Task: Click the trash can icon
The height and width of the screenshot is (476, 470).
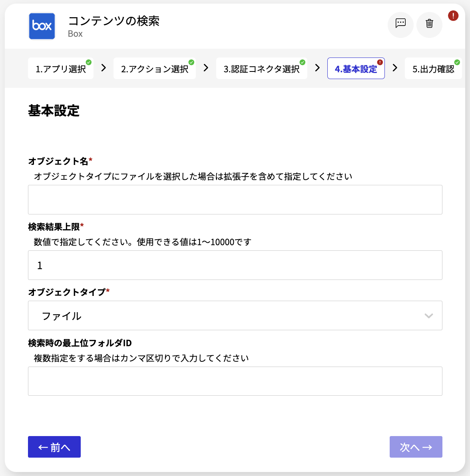Action: [429, 25]
